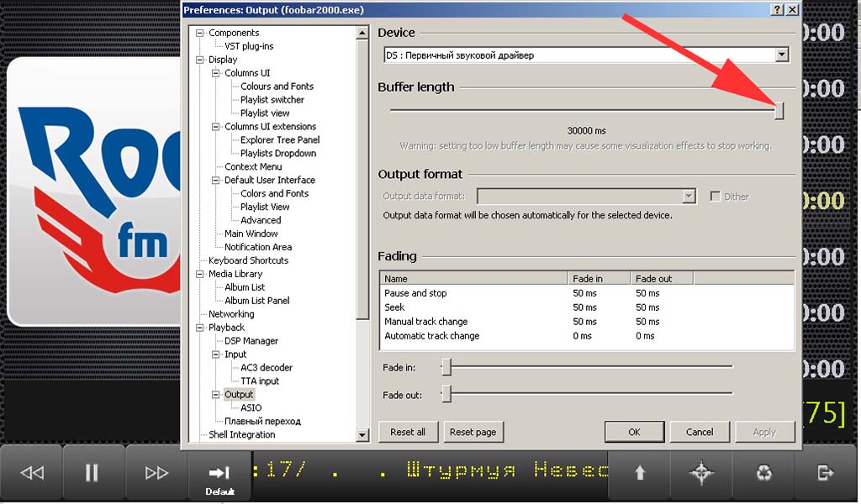Collapse the Playback tree node

pos(200,328)
